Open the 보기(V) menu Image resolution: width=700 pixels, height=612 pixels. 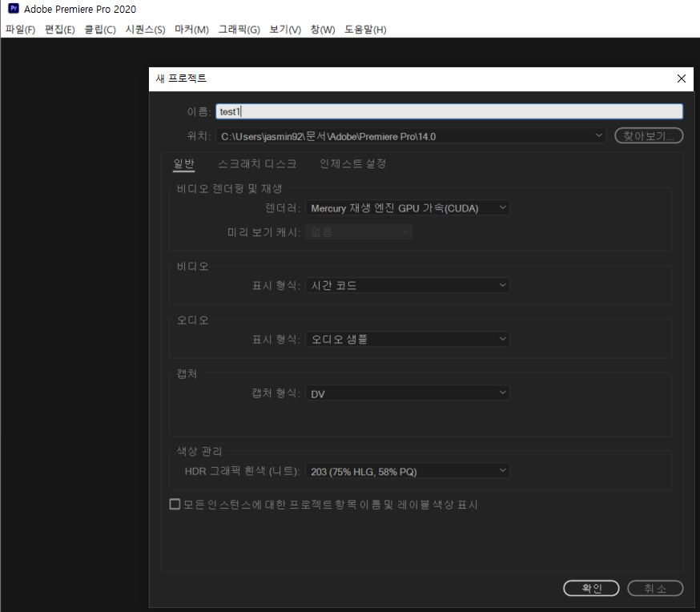tap(285, 30)
